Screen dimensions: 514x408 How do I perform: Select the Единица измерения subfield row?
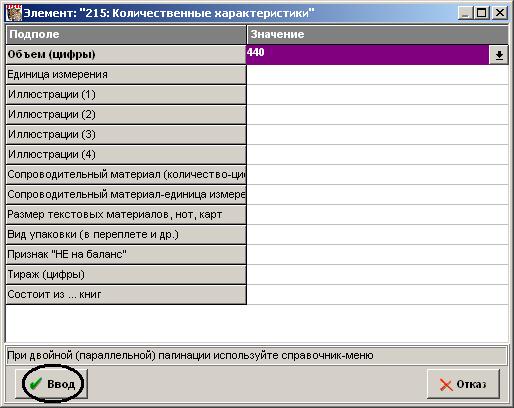click(126, 75)
